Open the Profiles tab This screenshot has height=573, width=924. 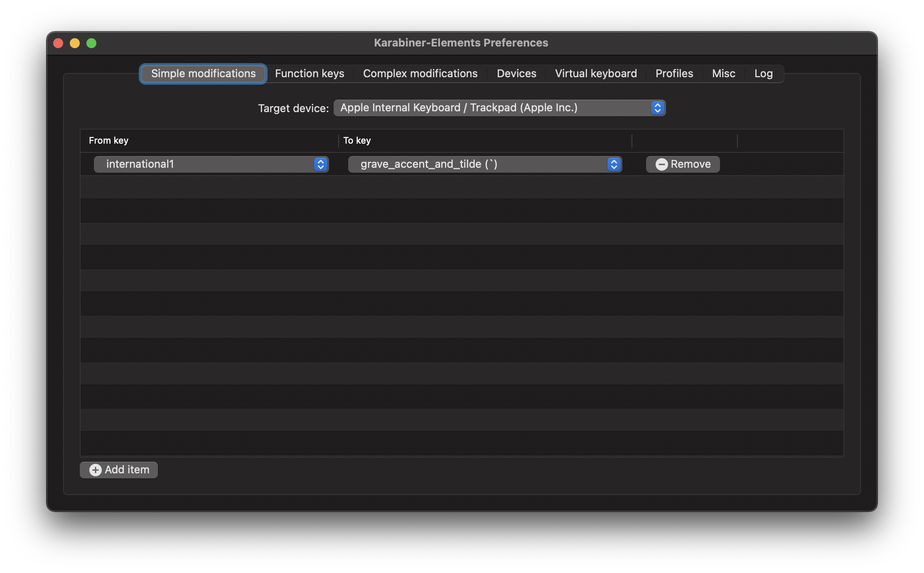674,74
